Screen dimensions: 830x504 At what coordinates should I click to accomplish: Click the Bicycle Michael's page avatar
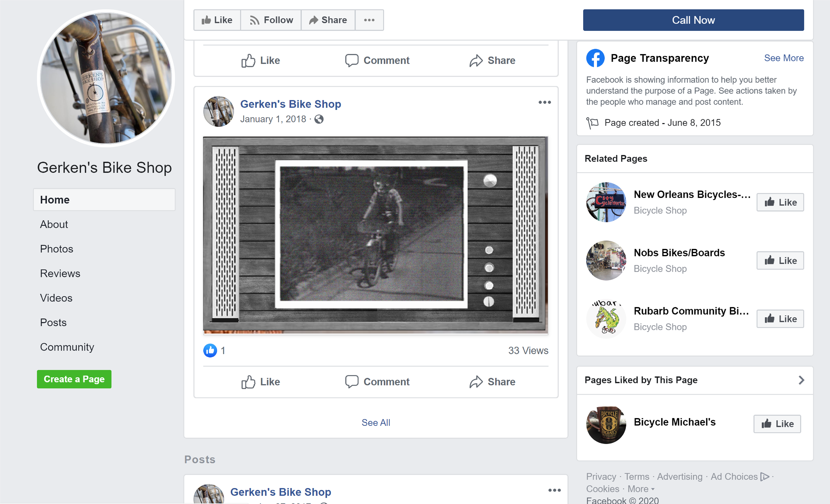pyautogui.click(x=606, y=425)
